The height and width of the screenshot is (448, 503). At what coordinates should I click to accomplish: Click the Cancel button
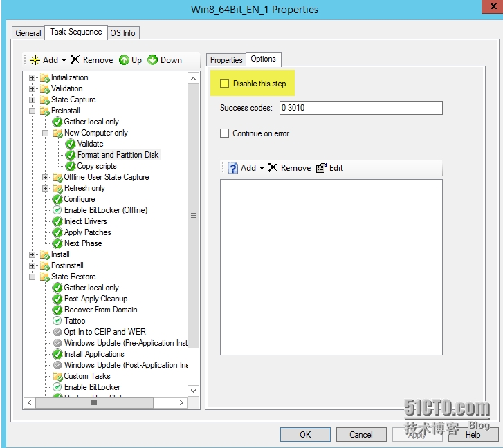tap(361, 435)
